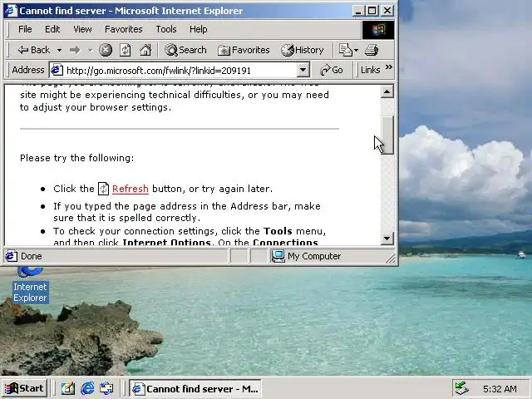Click the Forward arrow button
This screenshot has width=532, height=399.
pyautogui.click(x=75, y=50)
